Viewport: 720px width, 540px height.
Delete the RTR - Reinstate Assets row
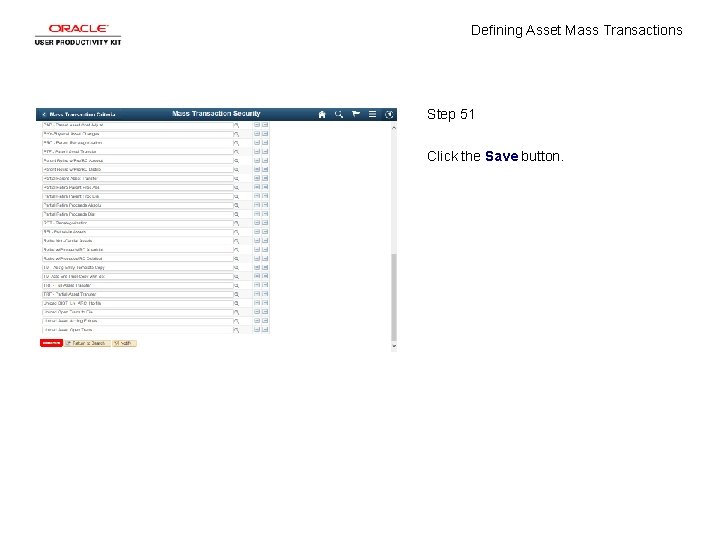pyautogui.click(x=265, y=231)
